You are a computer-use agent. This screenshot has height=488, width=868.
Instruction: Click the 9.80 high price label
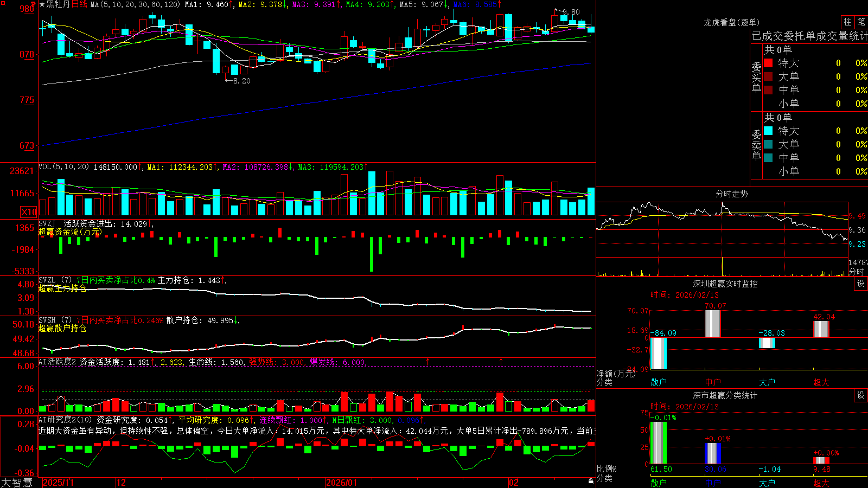point(571,12)
